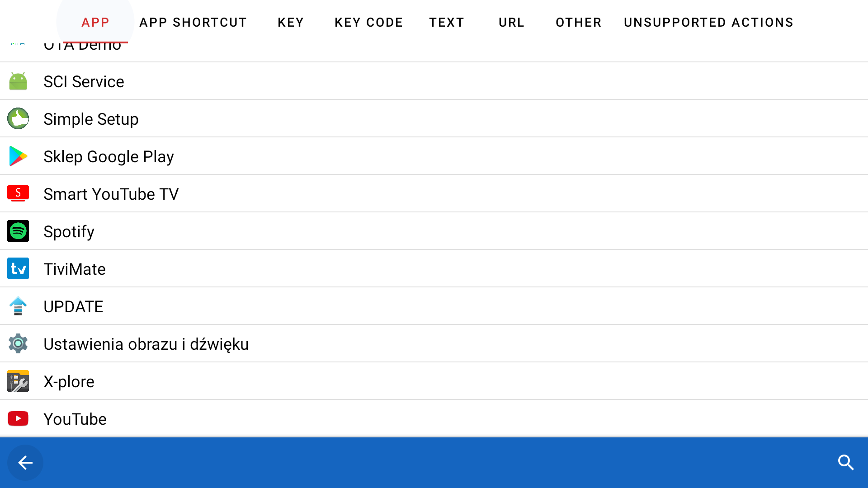
Task: Click the TiviMate app icon
Action: 18,268
